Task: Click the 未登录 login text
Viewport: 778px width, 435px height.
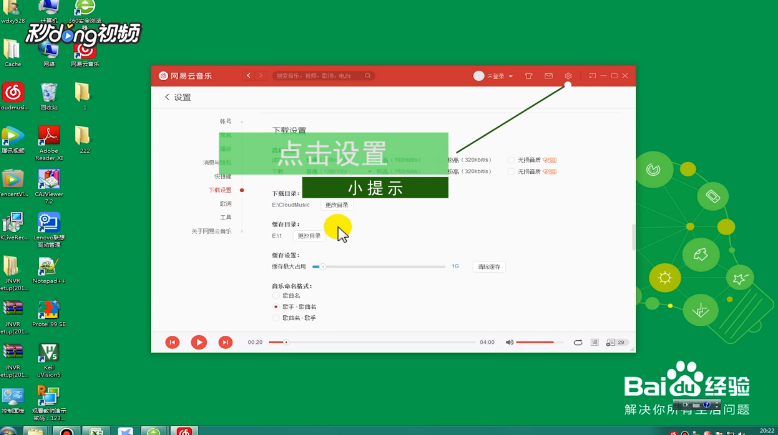Action: (x=496, y=76)
